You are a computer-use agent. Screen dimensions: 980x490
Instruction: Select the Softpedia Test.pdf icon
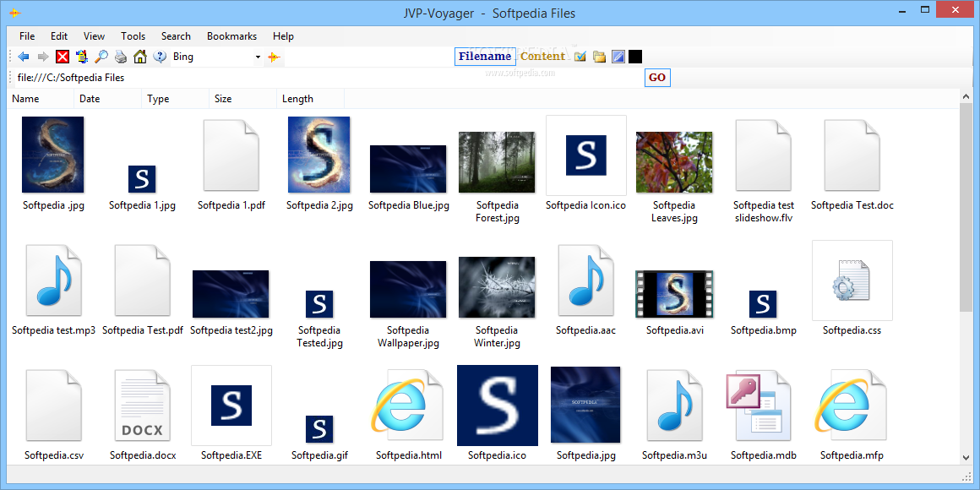click(x=143, y=280)
